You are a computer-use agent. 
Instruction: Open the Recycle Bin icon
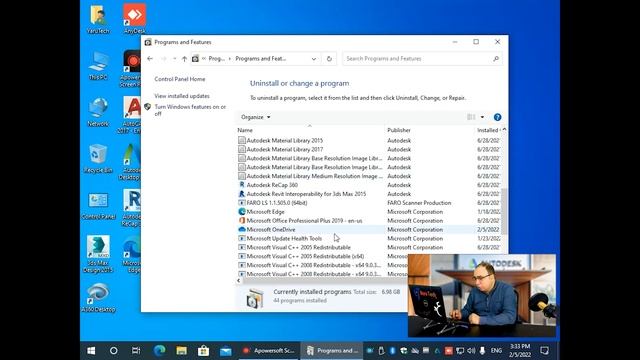(x=98, y=158)
